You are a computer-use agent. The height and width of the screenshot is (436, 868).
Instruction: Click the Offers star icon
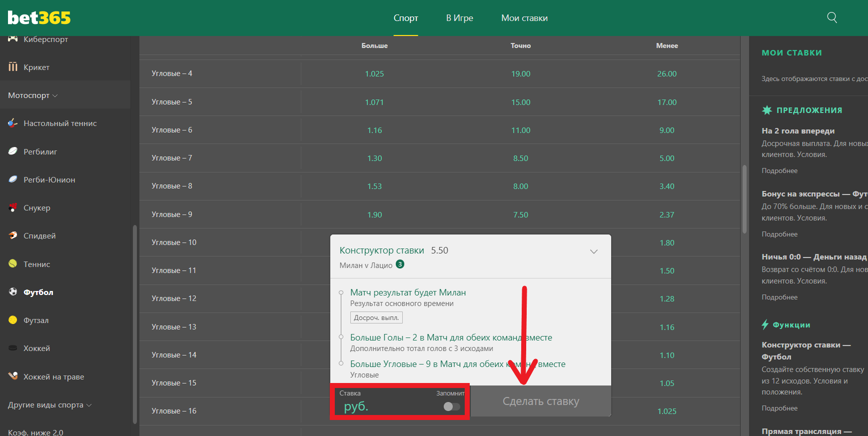tap(767, 110)
